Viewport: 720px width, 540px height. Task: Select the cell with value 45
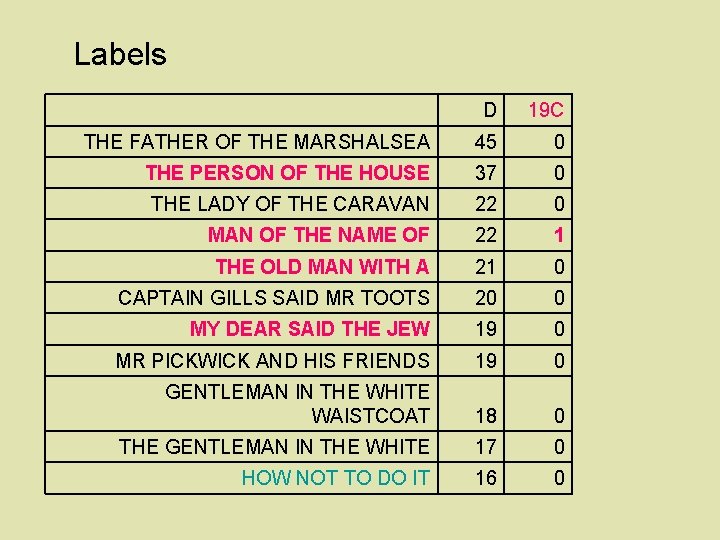pyautogui.click(x=486, y=142)
